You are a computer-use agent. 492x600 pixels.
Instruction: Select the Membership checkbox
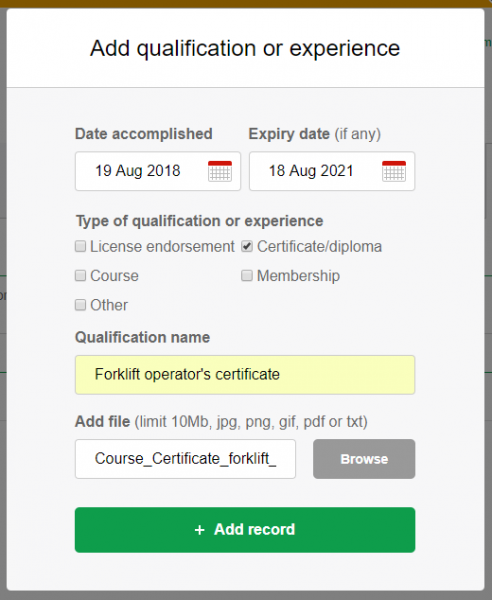(247, 276)
